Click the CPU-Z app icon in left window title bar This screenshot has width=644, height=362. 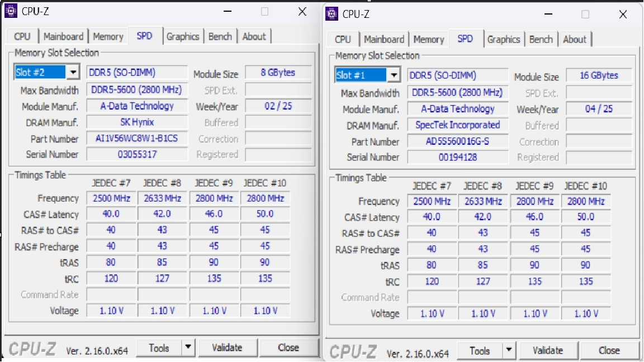(x=11, y=11)
